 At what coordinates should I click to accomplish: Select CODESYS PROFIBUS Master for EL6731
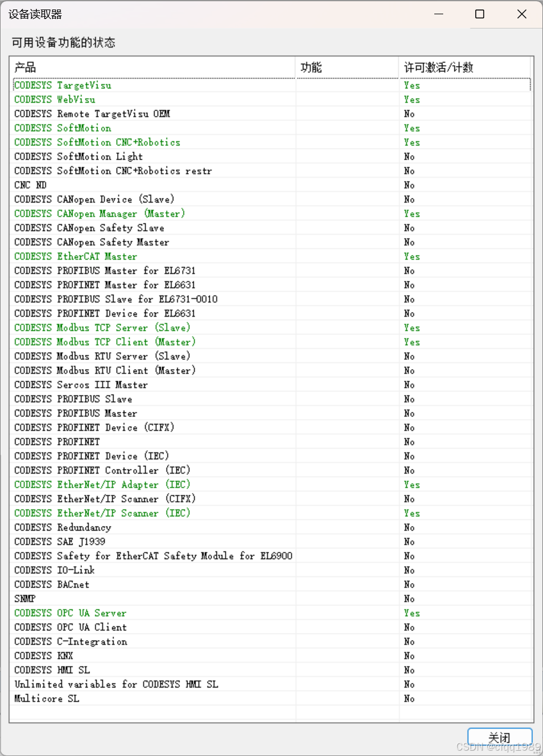point(271,270)
